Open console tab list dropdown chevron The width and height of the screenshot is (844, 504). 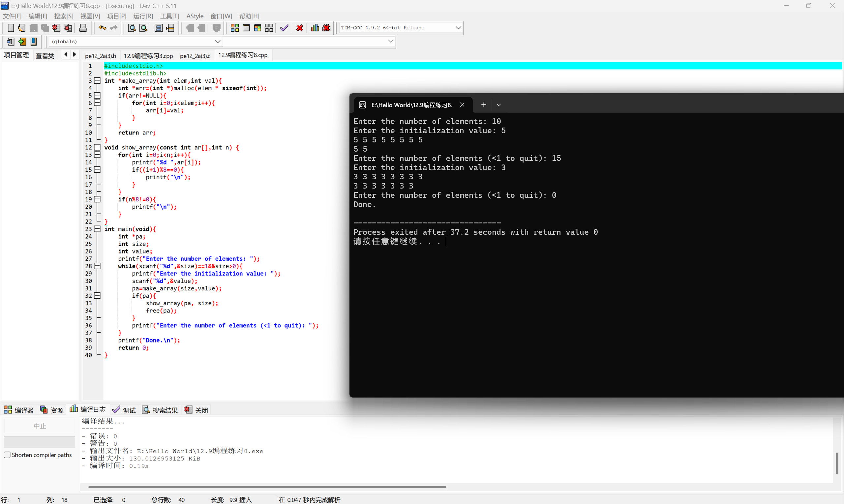point(498,105)
